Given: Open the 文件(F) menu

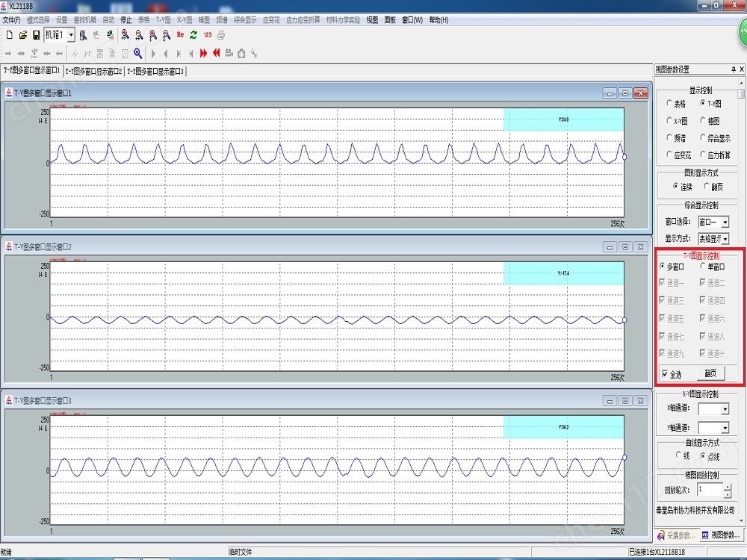Looking at the screenshot, I should click(11, 20).
